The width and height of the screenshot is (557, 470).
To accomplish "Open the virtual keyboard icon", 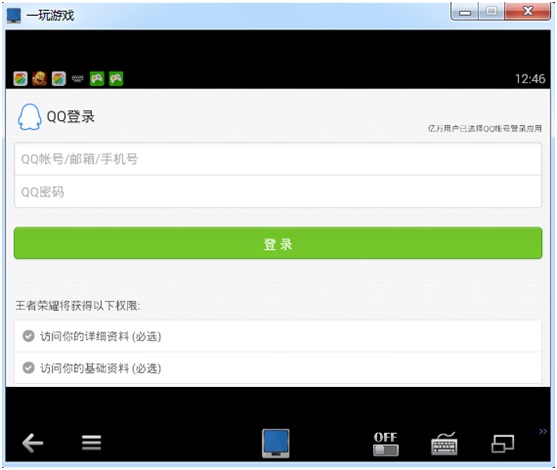I will click(444, 443).
